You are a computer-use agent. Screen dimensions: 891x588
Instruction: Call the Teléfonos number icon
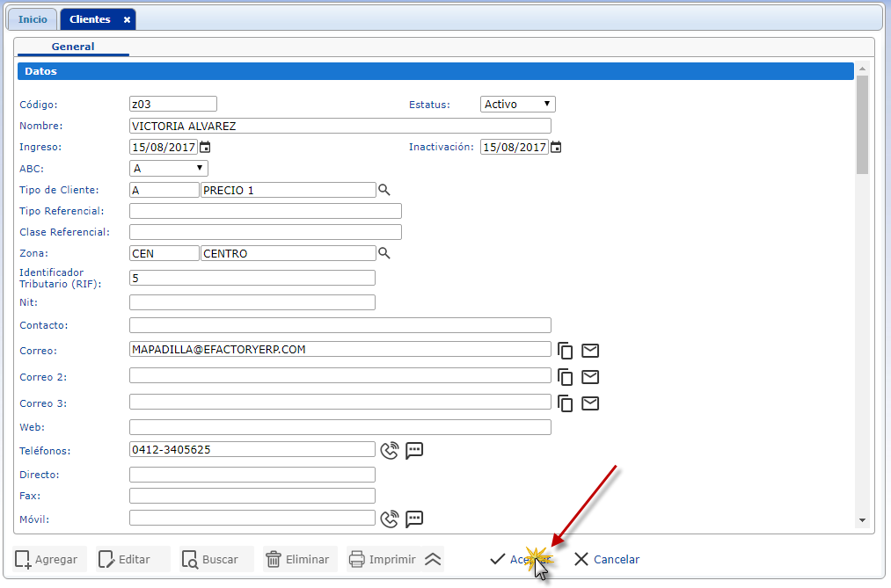coord(390,451)
